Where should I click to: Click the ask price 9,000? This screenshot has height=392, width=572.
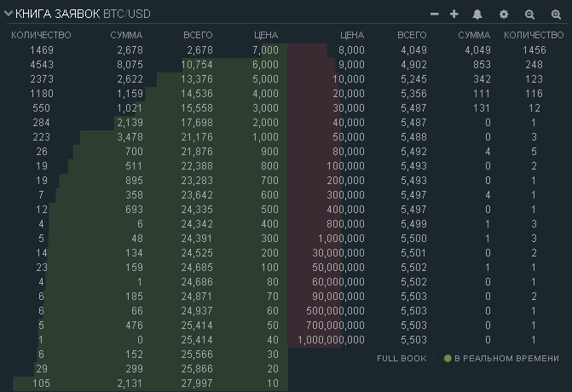pos(351,65)
